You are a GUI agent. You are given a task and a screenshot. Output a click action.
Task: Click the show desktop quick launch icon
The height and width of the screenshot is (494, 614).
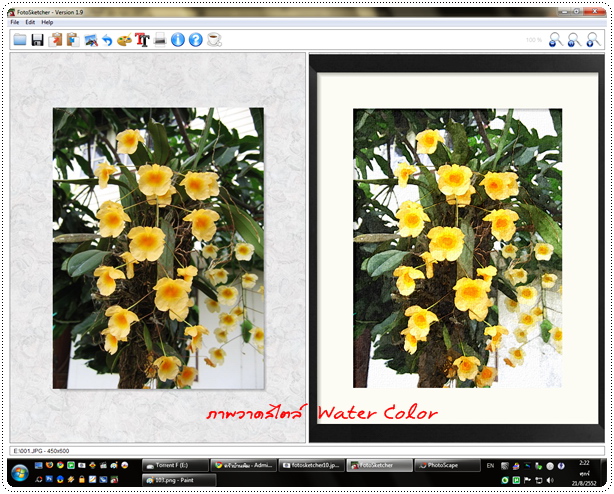[x=38, y=465]
